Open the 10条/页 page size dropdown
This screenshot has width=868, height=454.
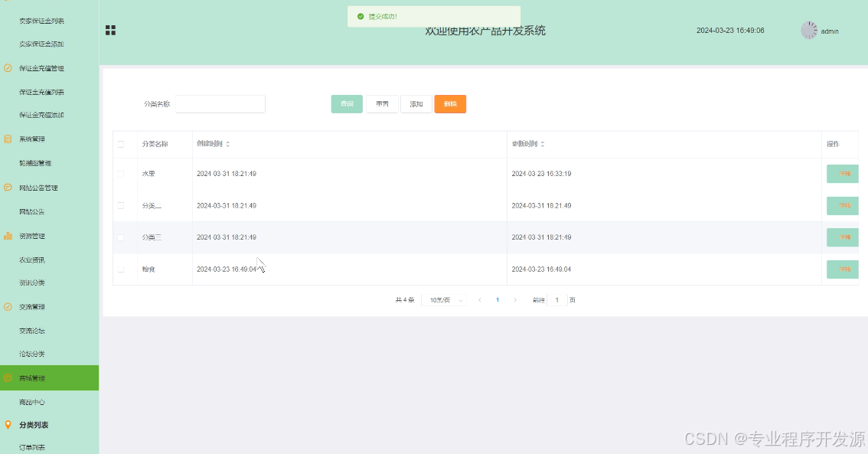[x=444, y=300]
